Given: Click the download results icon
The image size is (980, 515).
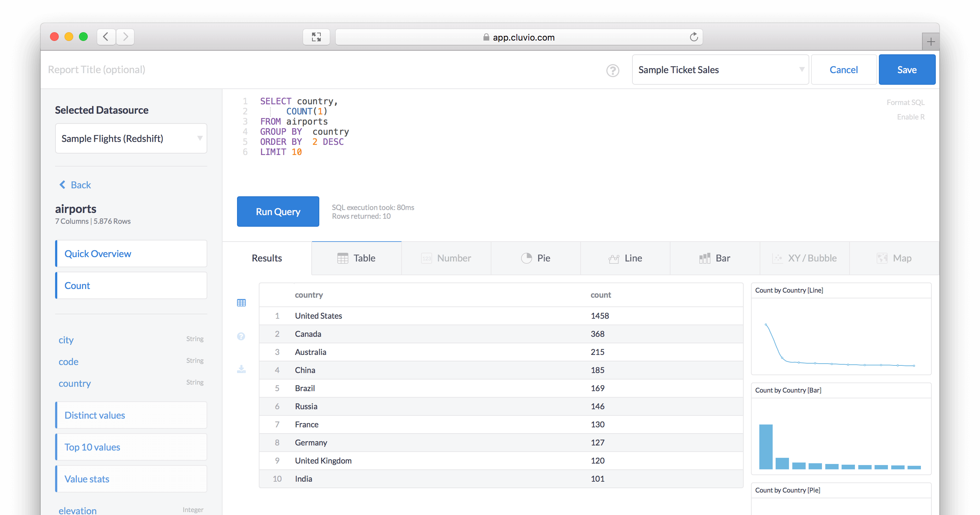Looking at the screenshot, I should (x=241, y=369).
